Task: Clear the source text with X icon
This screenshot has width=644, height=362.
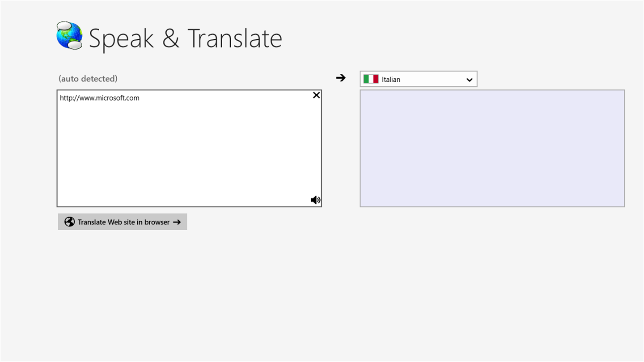Action: click(316, 95)
